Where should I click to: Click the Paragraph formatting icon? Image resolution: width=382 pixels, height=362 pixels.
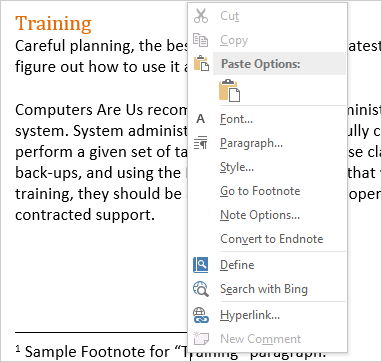(201, 143)
